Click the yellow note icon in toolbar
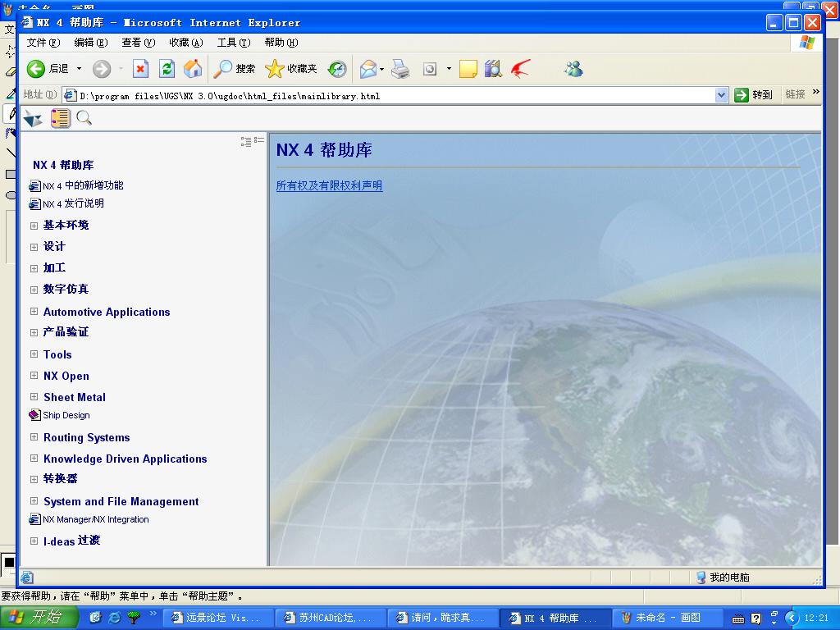Screen dimensions: 840x630 point(468,69)
